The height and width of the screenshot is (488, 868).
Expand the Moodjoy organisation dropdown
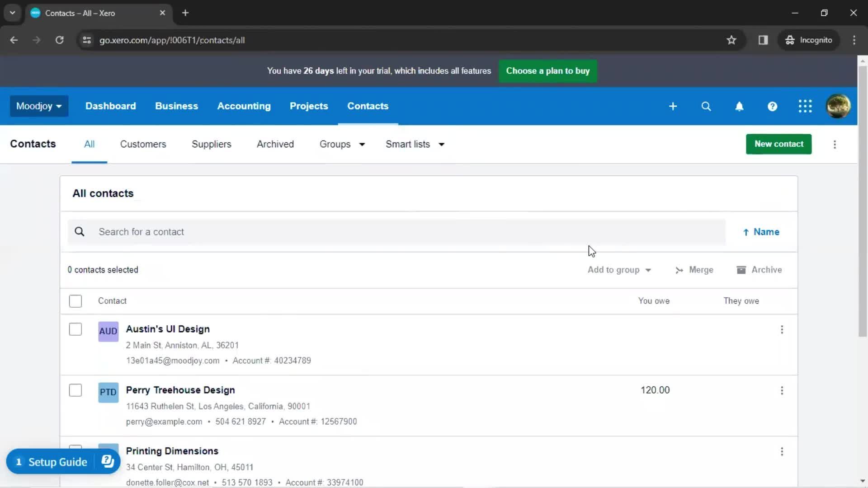coord(39,106)
